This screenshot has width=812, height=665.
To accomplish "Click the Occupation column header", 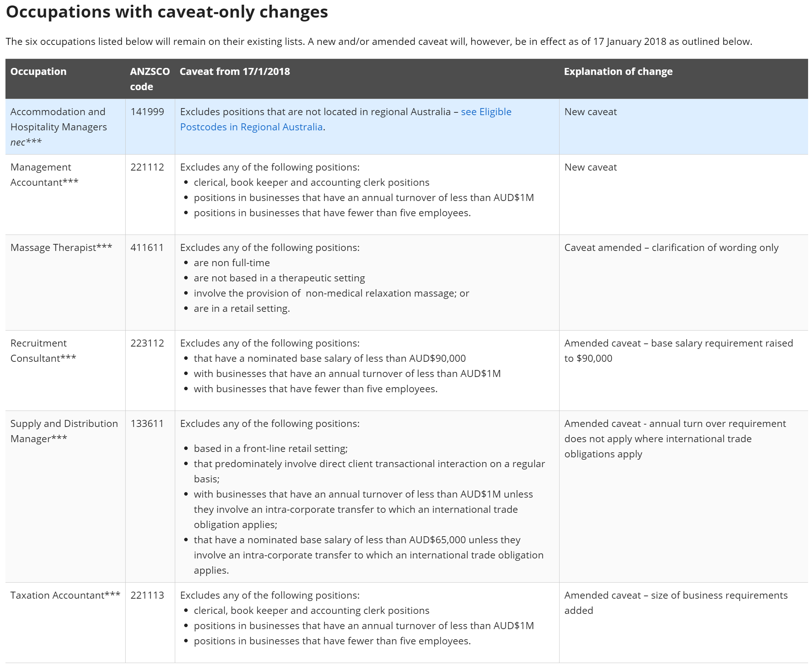I will [38, 71].
